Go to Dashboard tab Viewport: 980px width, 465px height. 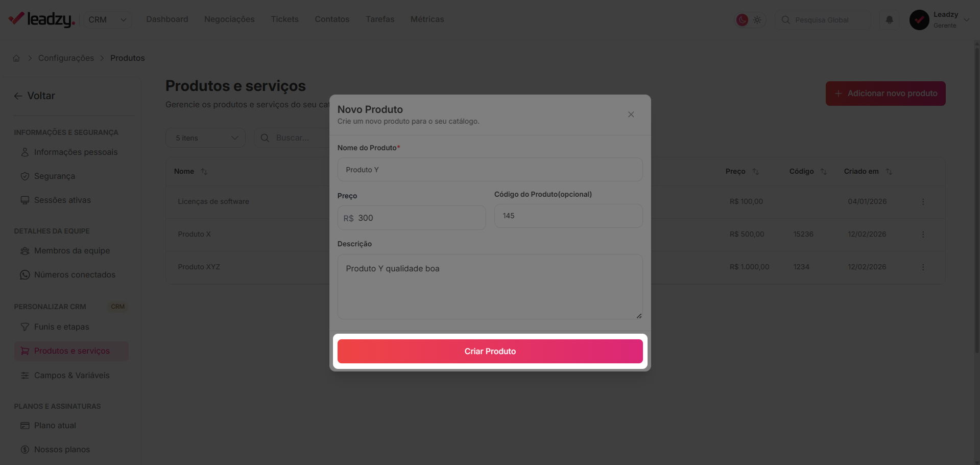point(167,19)
